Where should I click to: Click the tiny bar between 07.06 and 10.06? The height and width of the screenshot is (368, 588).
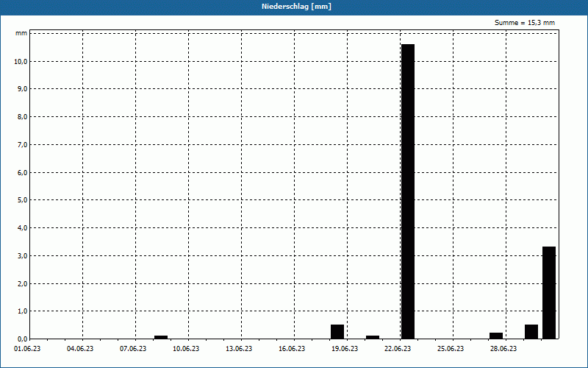click(x=161, y=337)
